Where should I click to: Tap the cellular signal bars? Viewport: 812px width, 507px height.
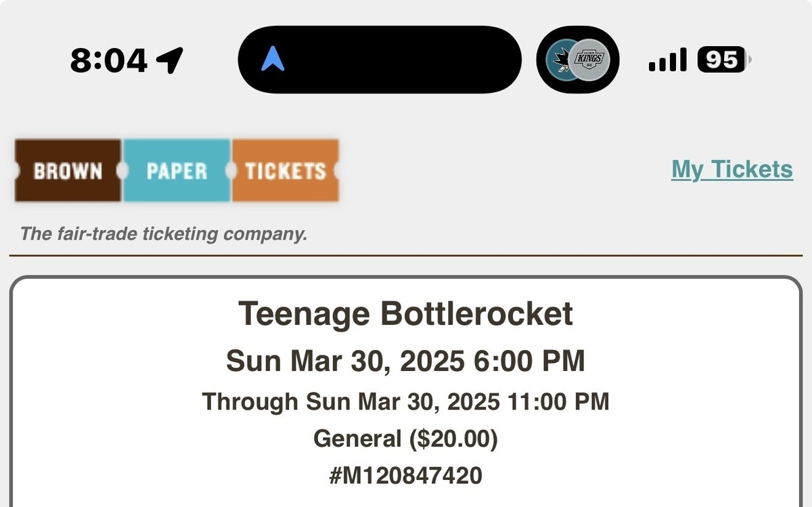click(x=667, y=60)
